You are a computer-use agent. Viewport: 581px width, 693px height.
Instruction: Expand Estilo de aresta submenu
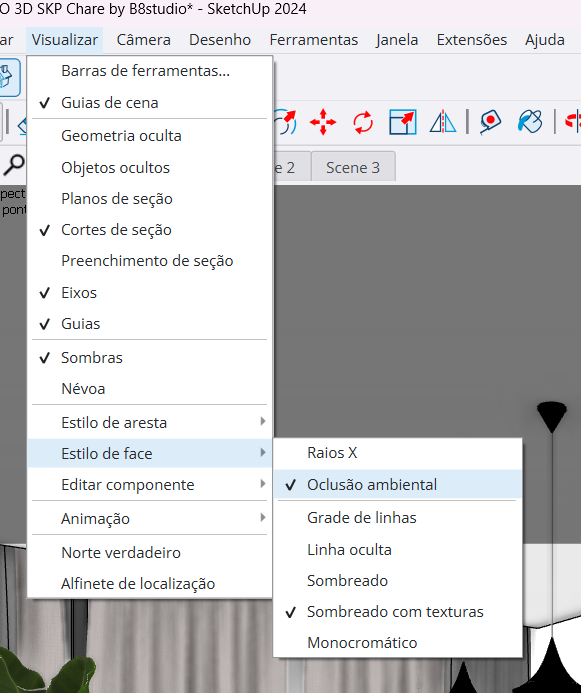[x=150, y=423]
